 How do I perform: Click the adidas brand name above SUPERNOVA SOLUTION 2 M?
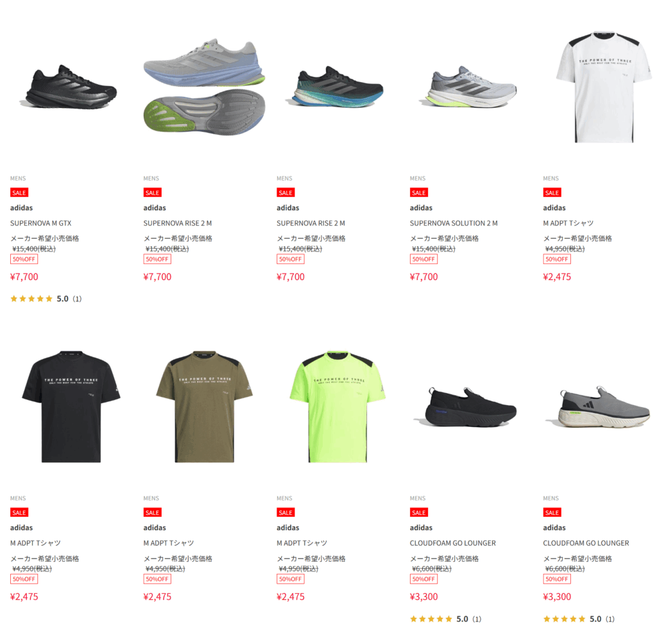(421, 207)
